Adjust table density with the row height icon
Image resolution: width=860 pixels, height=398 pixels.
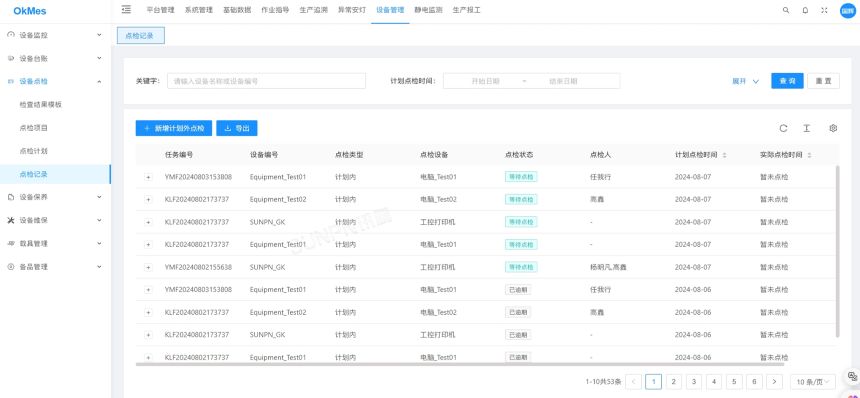pos(807,128)
